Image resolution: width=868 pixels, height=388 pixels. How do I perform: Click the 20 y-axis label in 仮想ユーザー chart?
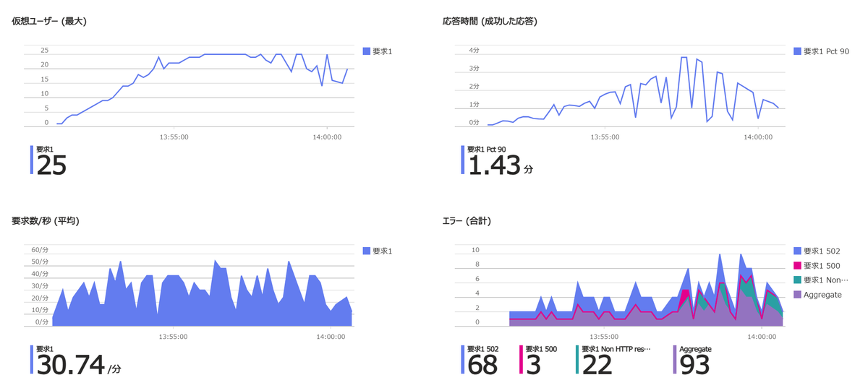pos(44,64)
